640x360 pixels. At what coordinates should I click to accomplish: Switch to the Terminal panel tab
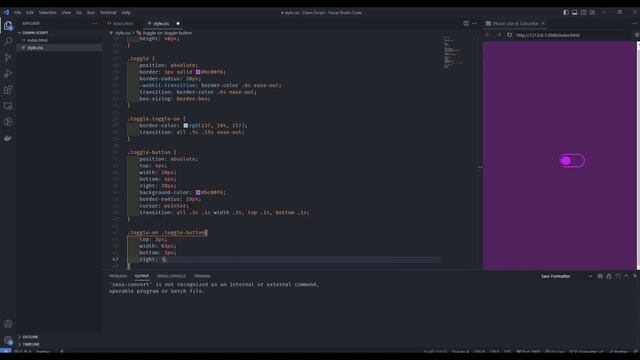(202, 276)
